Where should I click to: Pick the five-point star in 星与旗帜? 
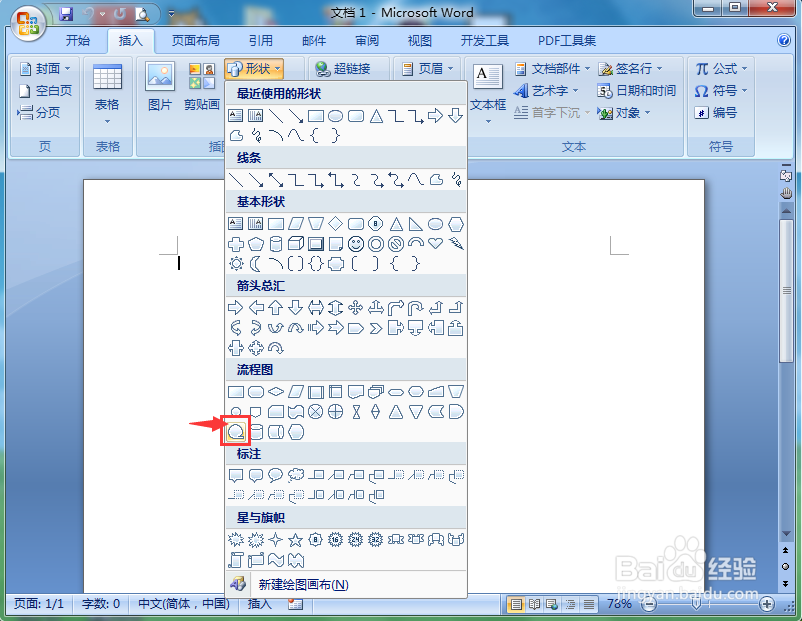pyautogui.click(x=296, y=539)
